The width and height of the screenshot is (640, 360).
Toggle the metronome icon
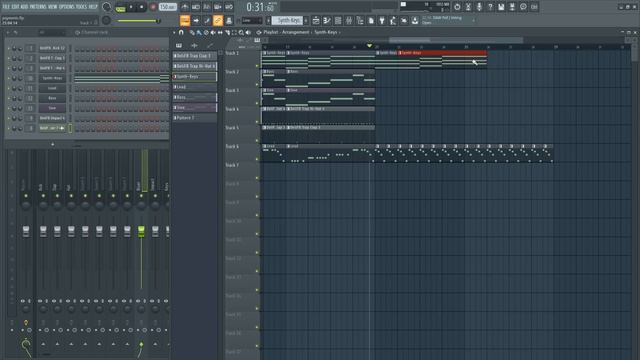click(185, 7)
